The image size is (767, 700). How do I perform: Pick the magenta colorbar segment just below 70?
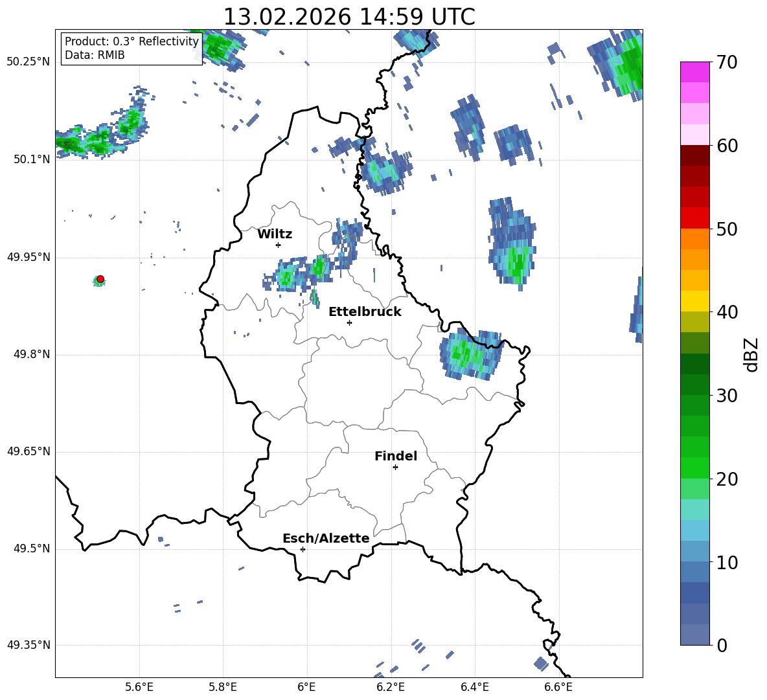(694, 73)
